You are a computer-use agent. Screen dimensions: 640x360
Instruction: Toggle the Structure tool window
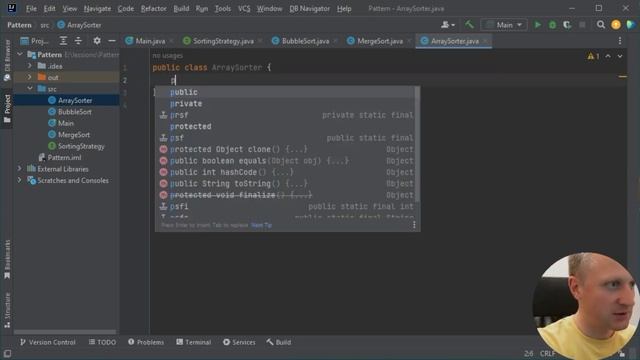coord(7,310)
